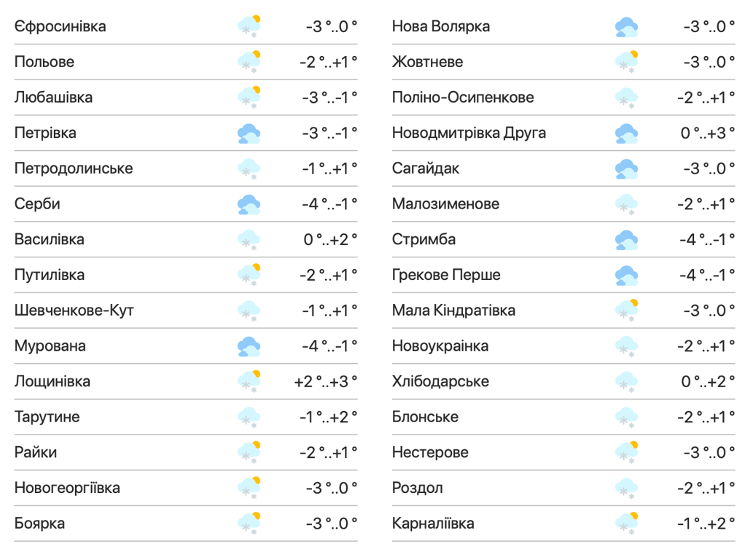Click the sun-cloud icon for Мала Кіндратівка

626,311
